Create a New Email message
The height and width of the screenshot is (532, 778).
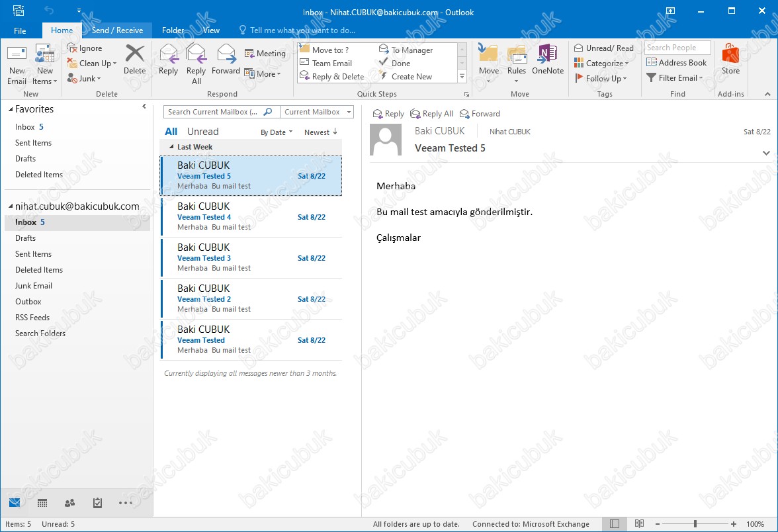point(17,65)
